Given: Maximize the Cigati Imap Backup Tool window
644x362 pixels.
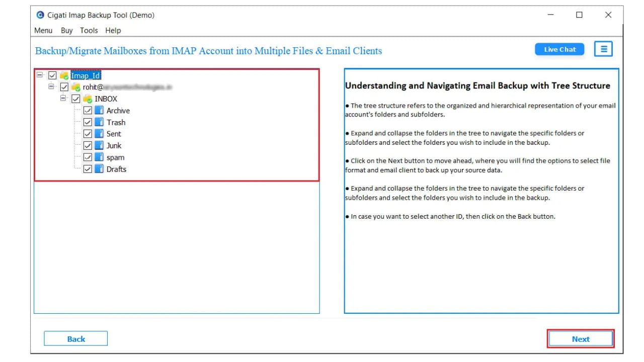Looking at the screenshot, I should pos(579,15).
